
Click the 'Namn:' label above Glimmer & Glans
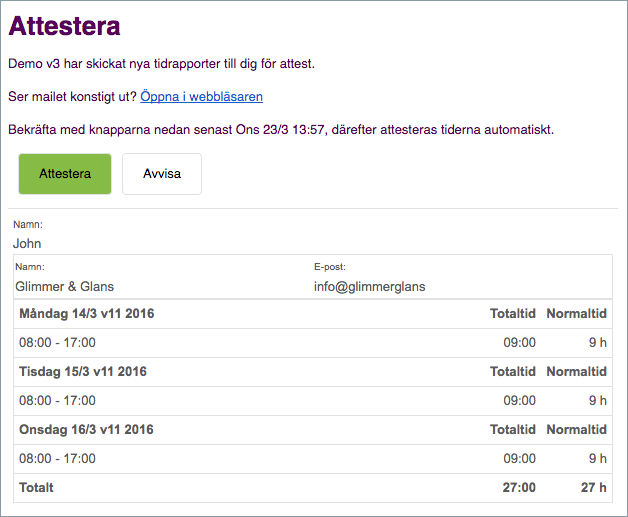point(30,267)
